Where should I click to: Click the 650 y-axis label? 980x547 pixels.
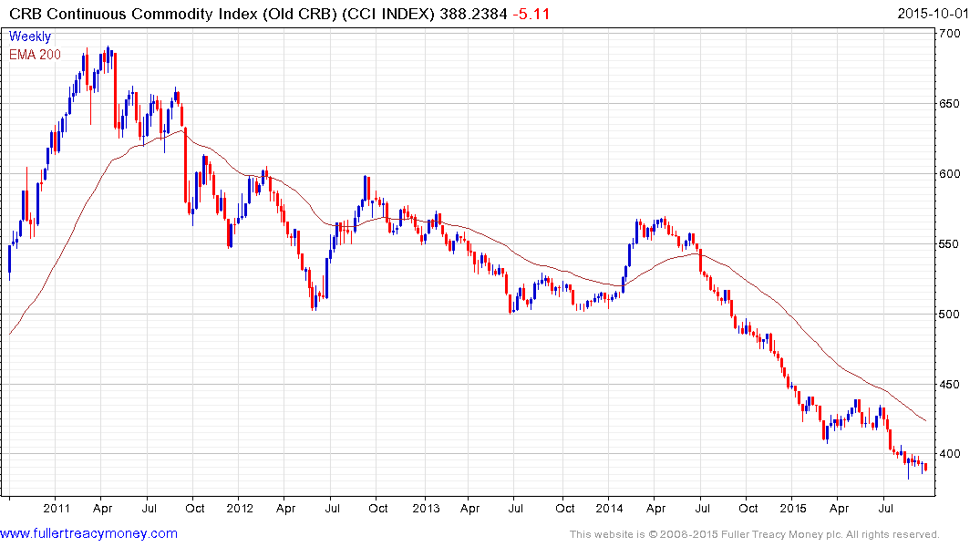click(x=949, y=104)
